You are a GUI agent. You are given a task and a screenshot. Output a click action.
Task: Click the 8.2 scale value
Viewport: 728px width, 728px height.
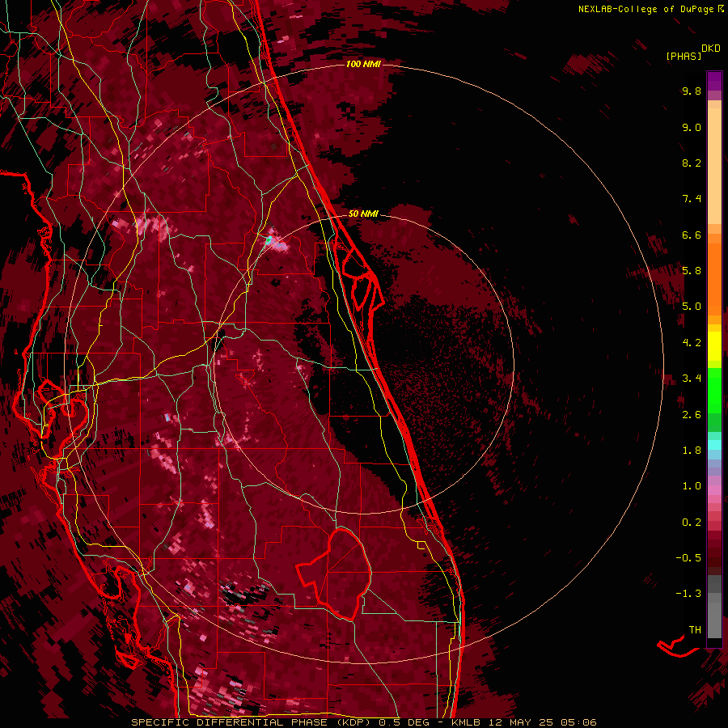pyautogui.click(x=692, y=163)
